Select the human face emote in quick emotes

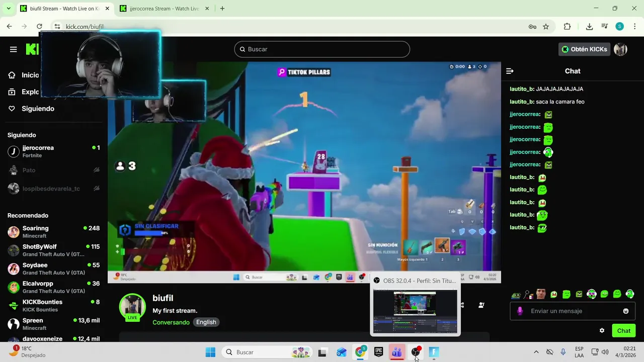[x=541, y=294]
